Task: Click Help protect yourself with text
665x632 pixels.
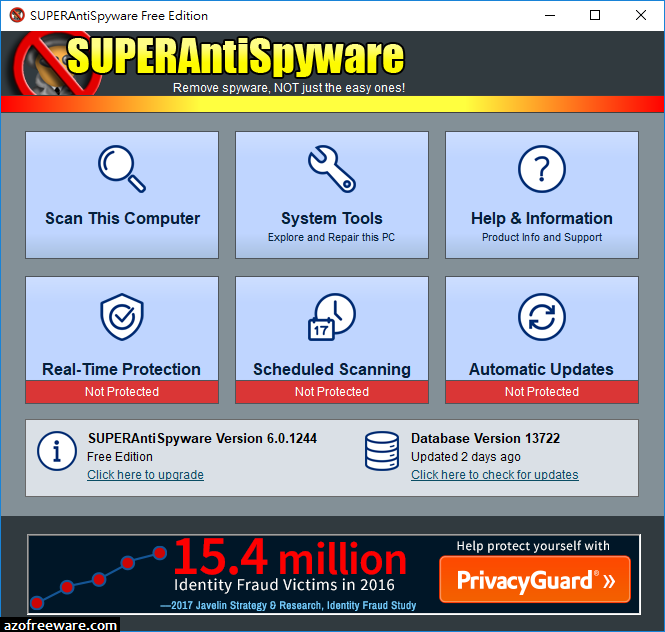Action: tap(533, 546)
